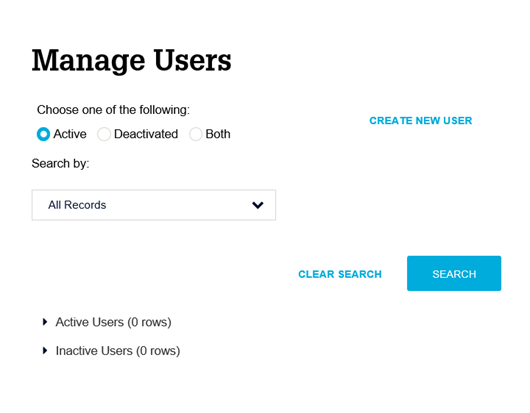Click the "Active Users (0 rows)" text
The width and height of the screenshot is (530, 413).
click(114, 322)
